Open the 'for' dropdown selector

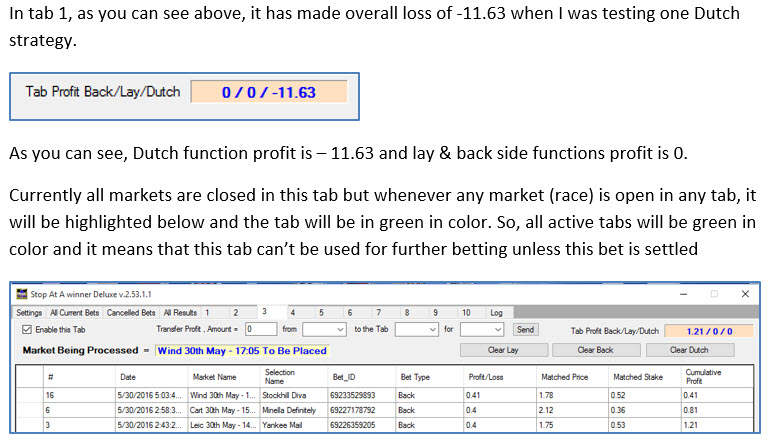(x=488, y=329)
